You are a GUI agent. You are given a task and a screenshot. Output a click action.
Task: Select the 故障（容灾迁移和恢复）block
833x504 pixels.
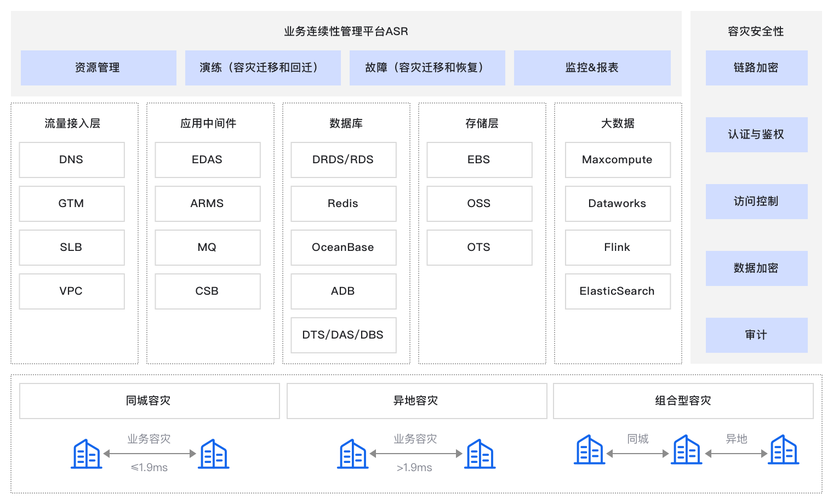[427, 68]
